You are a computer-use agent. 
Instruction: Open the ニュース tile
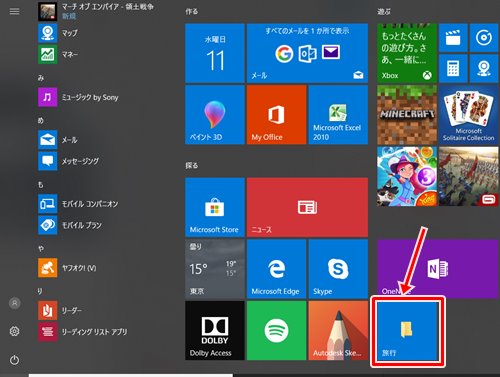tap(307, 207)
